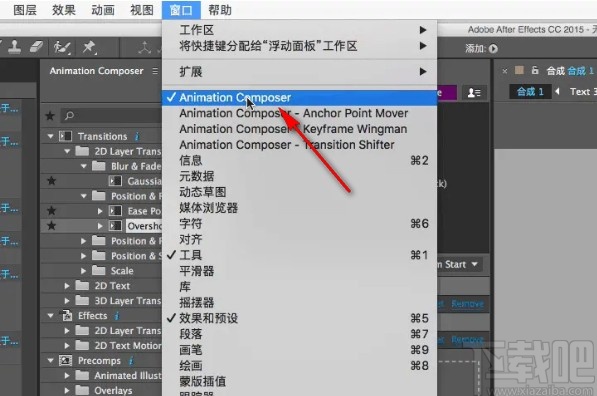597x396 pixels.
Task: Choose Animation Composer - Keyframe Wingman
Action: tap(300, 129)
